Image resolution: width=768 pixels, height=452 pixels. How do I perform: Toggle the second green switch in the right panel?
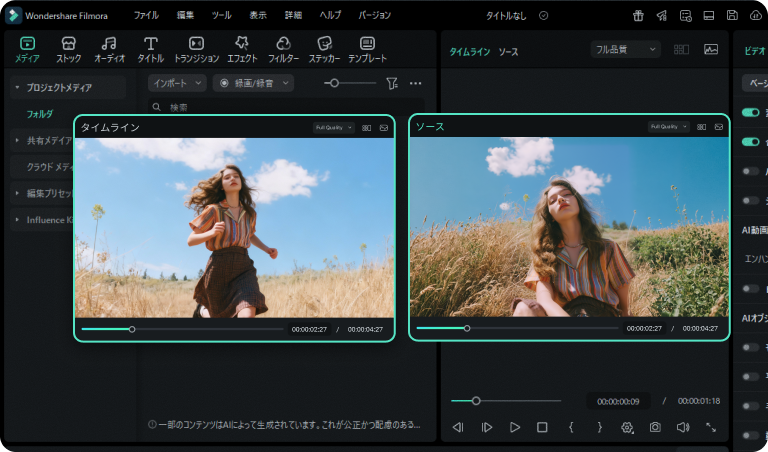(749, 142)
